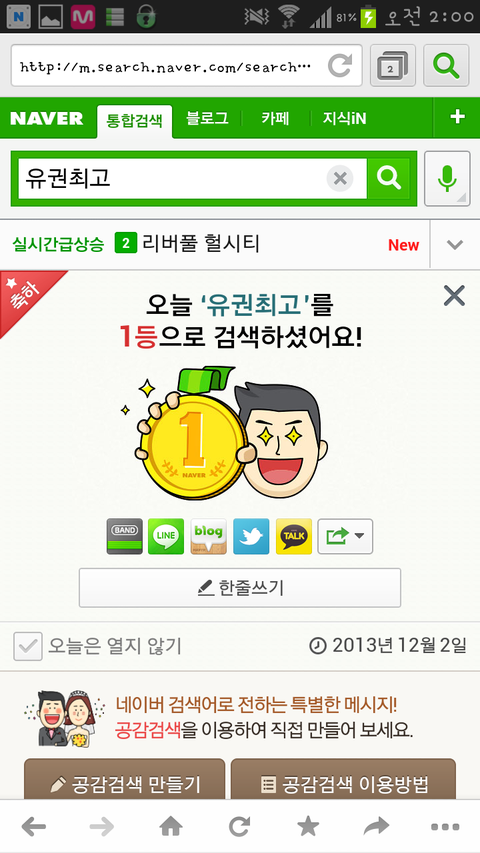Share result via BAND icon
Image resolution: width=480 pixels, height=853 pixels.
124,536
